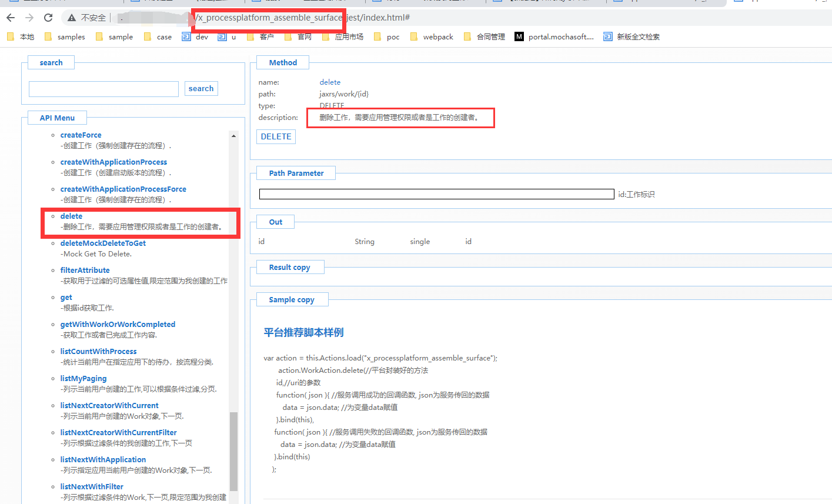Go back to the previous page
Image resolution: width=832 pixels, height=504 pixels.
pos(11,18)
